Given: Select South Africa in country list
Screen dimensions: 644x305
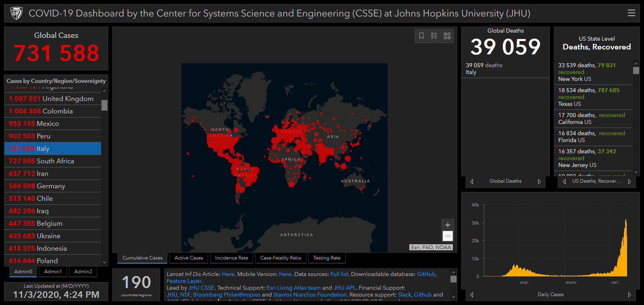Looking at the screenshot, I should pos(53,161).
